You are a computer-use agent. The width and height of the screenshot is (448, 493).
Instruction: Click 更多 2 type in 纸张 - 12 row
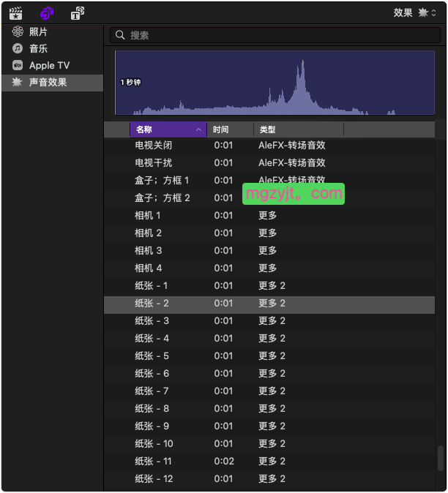[x=272, y=479]
